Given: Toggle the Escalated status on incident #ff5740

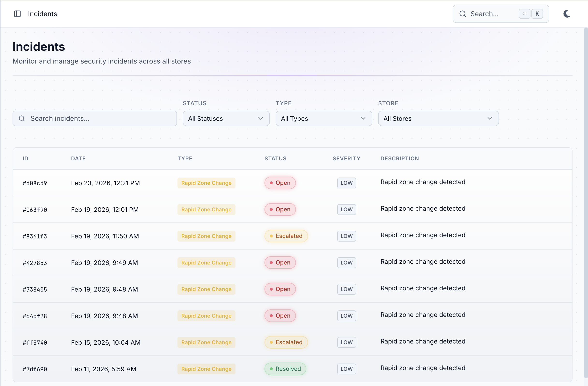Looking at the screenshot, I should click(286, 342).
